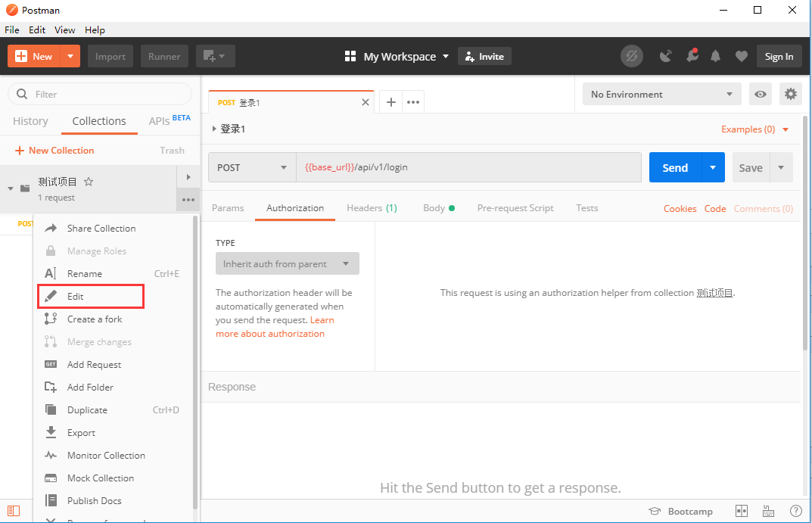The height and width of the screenshot is (523, 812).
Task: Open the My Workspace switcher
Action: tap(397, 57)
